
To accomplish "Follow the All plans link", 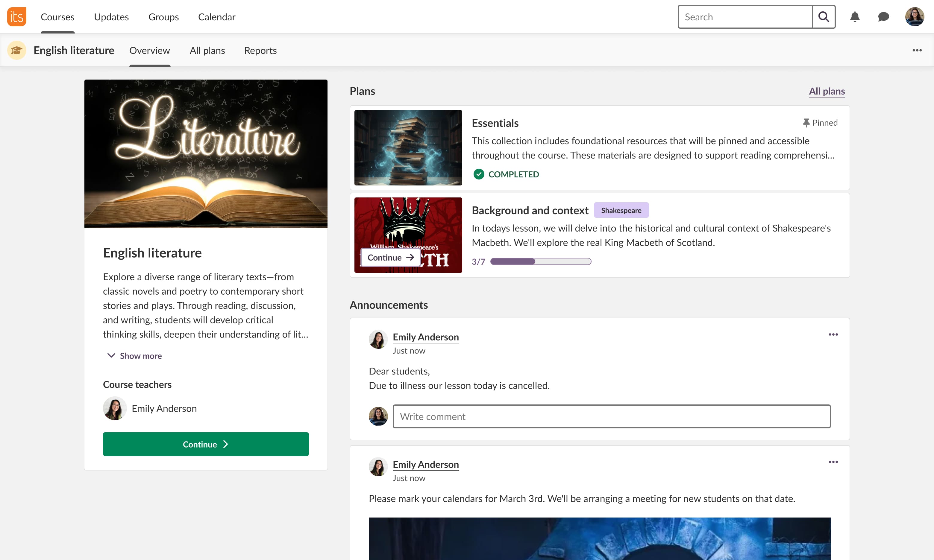I will point(827,91).
